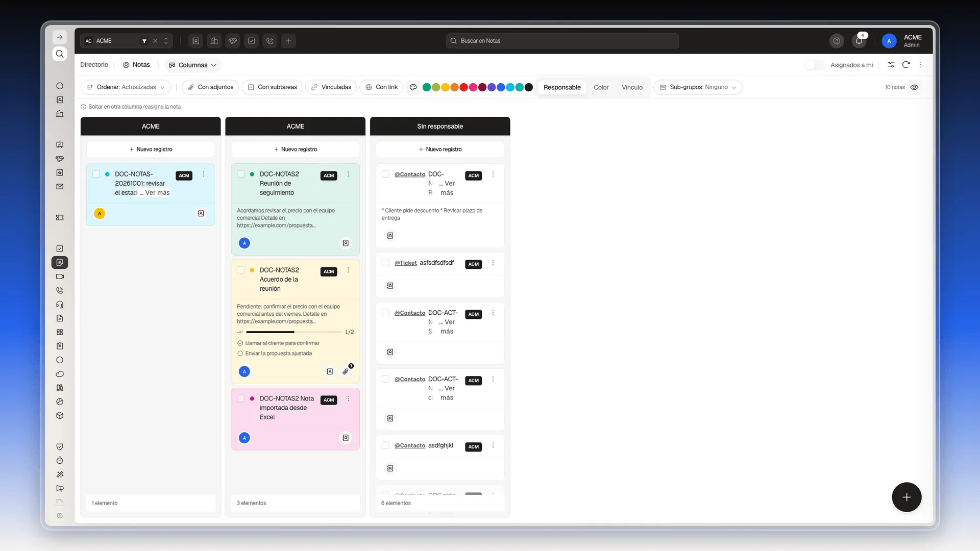Expand the Sub-grupos: Ninguno dropdown

click(x=698, y=87)
